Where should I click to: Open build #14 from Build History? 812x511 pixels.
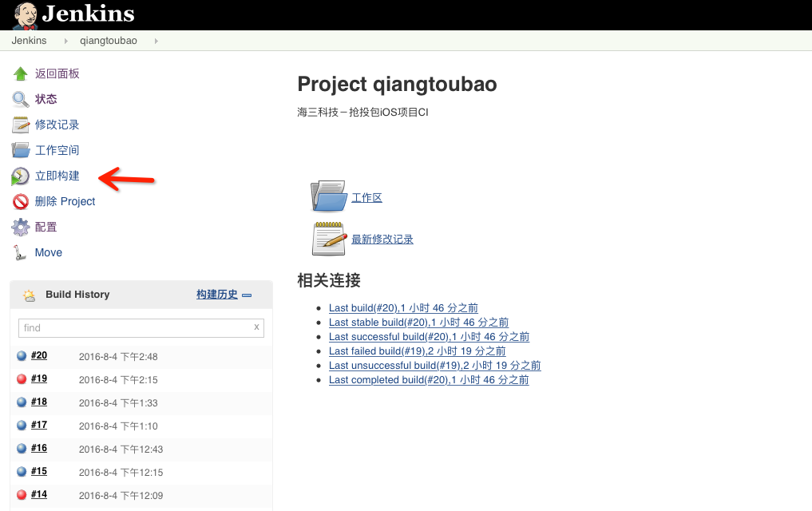(x=39, y=494)
